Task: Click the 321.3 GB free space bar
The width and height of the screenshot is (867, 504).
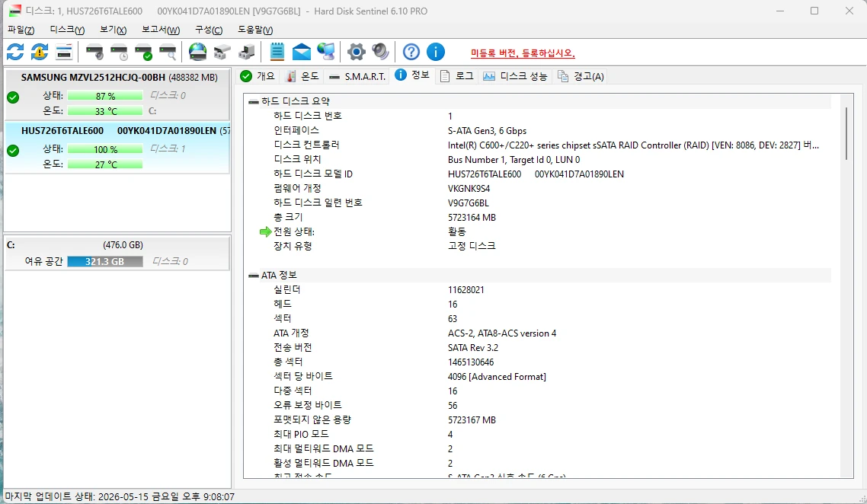Action: pos(105,261)
